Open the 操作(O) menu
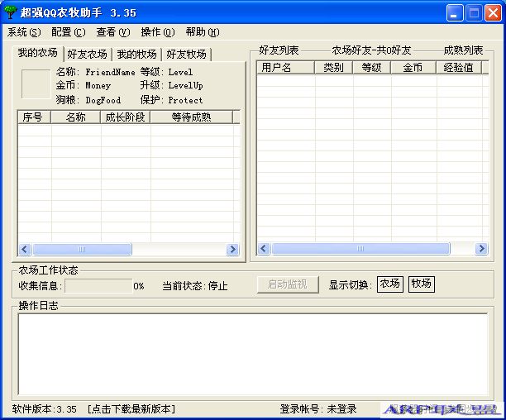Image resolution: width=506 pixels, height=420 pixels. (157, 32)
